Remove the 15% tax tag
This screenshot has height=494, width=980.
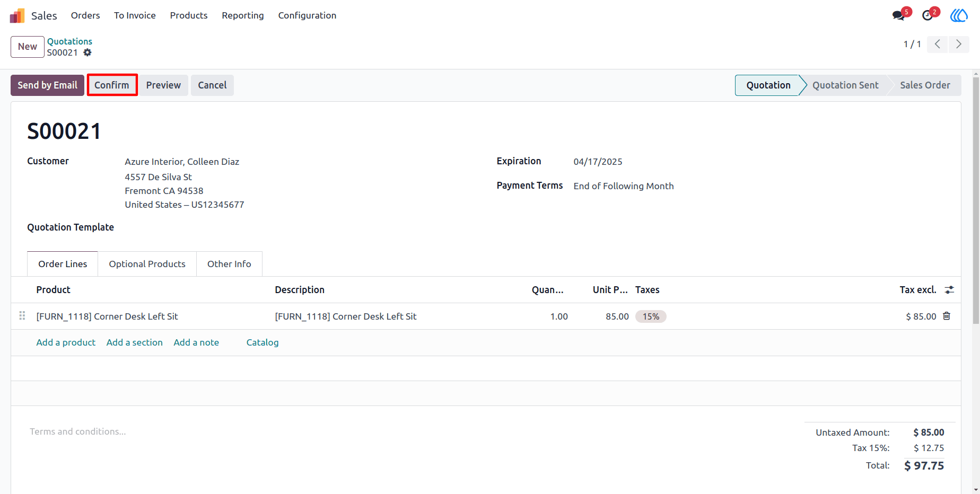[651, 316]
